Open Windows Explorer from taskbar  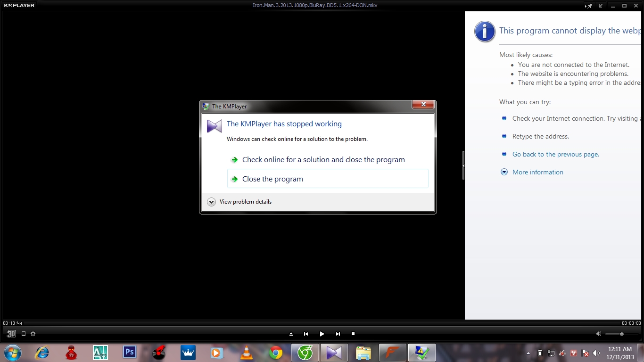[x=363, y=353]
